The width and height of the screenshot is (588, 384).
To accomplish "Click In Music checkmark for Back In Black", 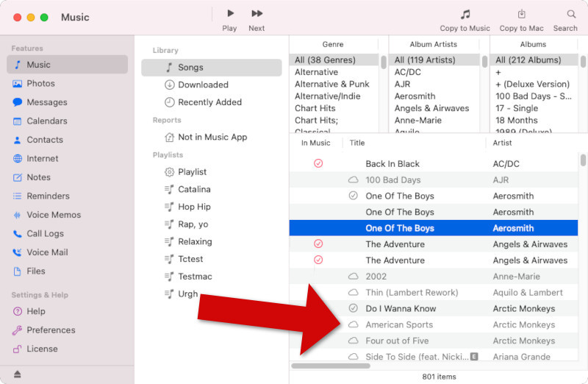I will coord(318,163).
